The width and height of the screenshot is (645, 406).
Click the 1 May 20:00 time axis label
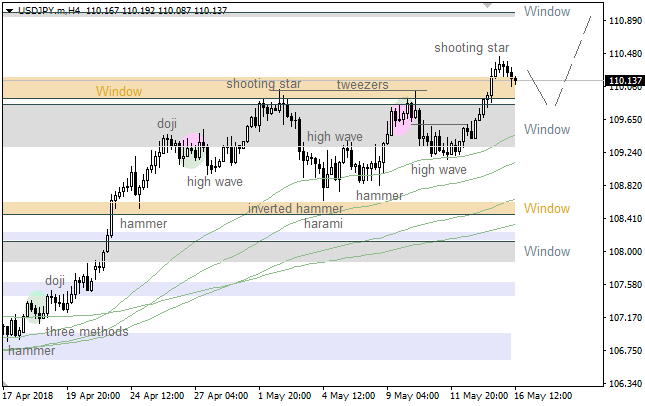(284, 395)
